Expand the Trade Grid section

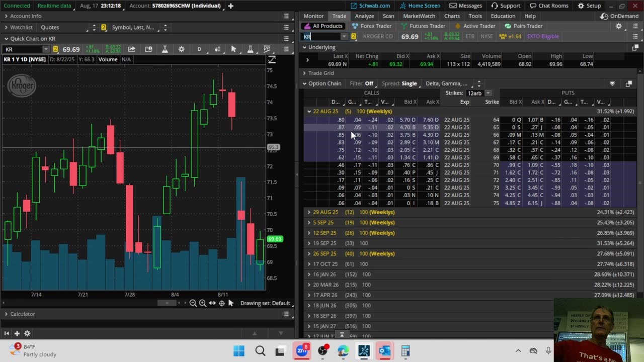(x=304, y=73)
